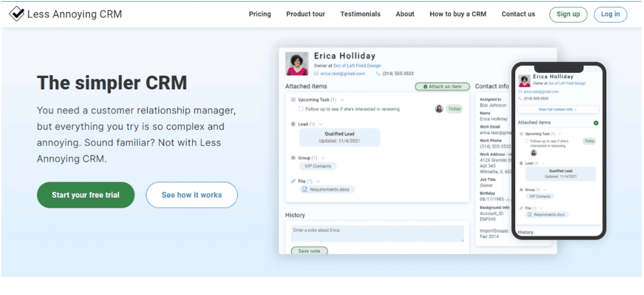This screenshot has height=295, width=644.
Task: Check the 'Follow up' task checkbox in desktop view
Action: [301, 109]
